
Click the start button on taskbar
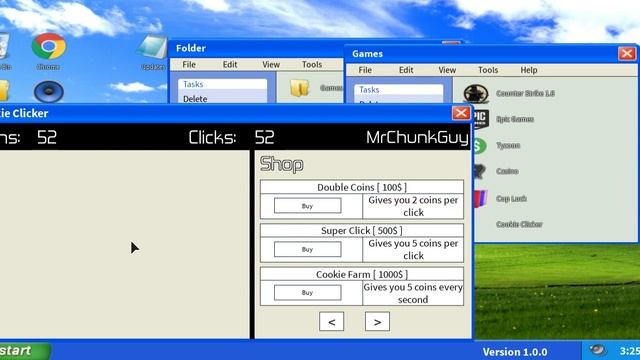24,351
